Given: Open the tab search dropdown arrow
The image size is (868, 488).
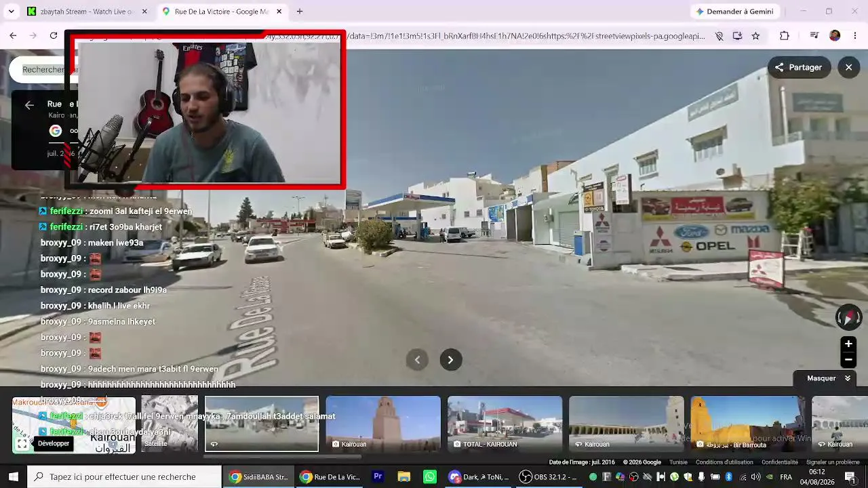Looking at the screenshot, I should coord(11,12).
